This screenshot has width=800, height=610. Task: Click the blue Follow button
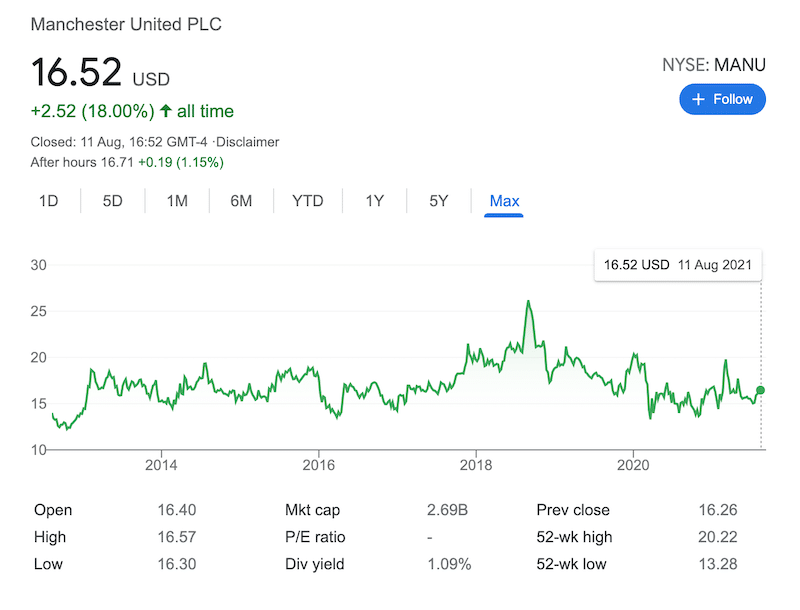point(722,99)
